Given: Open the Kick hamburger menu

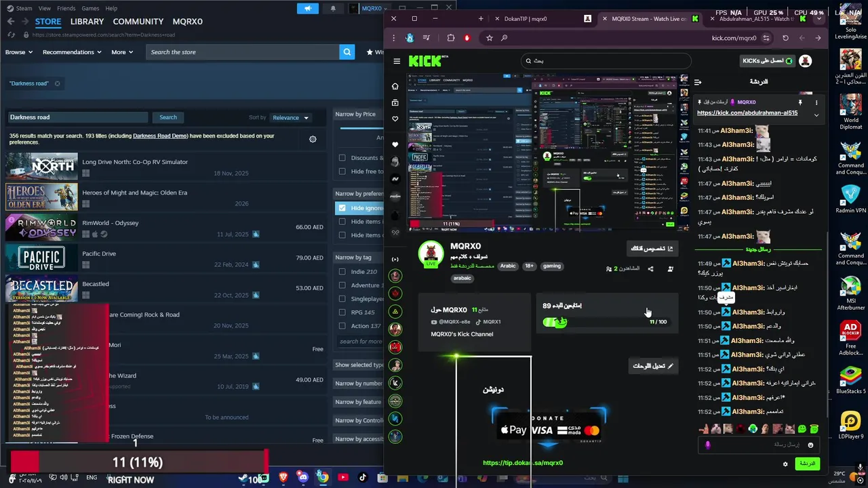Looking at the screenshot, I should tap(397, 61).
